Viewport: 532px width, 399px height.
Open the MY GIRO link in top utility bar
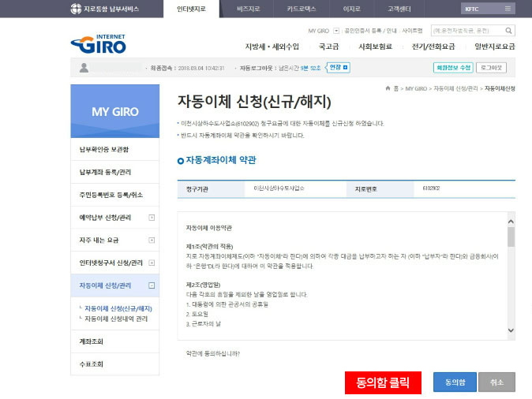319,31
